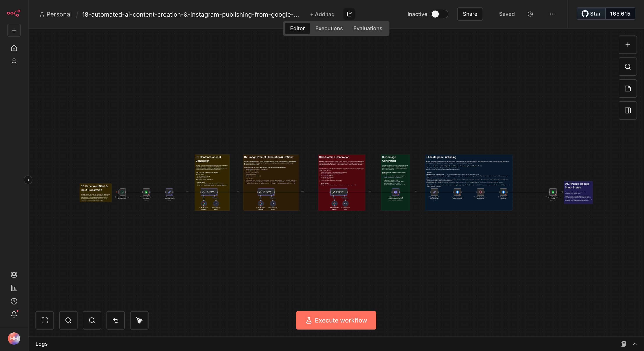The image size is (644, 351).
Task: Open the templates icon in the left sidebar
Action: click(14, 275)
